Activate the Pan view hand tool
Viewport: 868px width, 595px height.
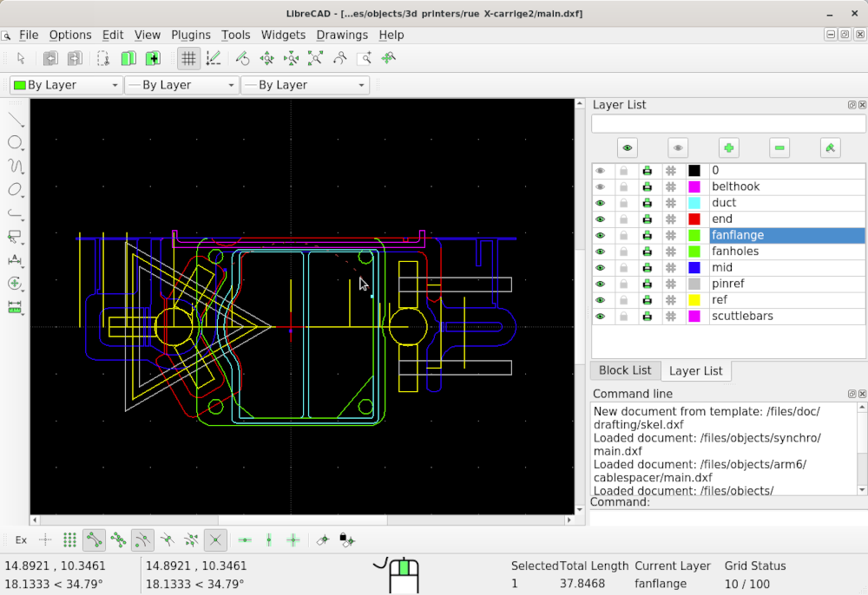point(388,58)
